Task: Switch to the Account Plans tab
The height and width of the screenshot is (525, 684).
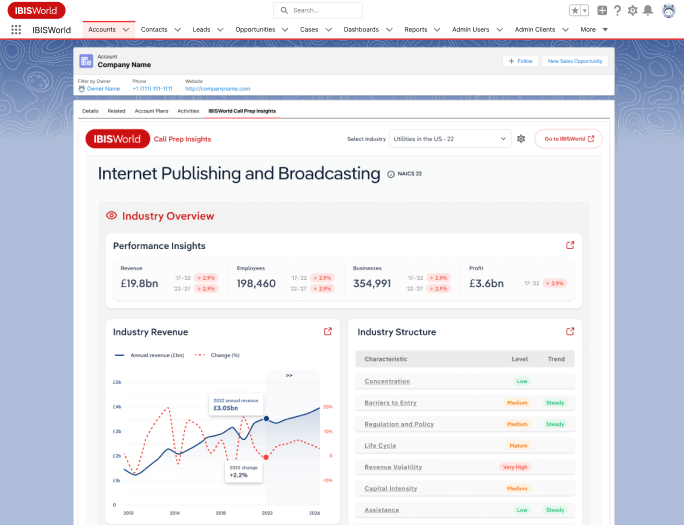Action: coord(151,111)
